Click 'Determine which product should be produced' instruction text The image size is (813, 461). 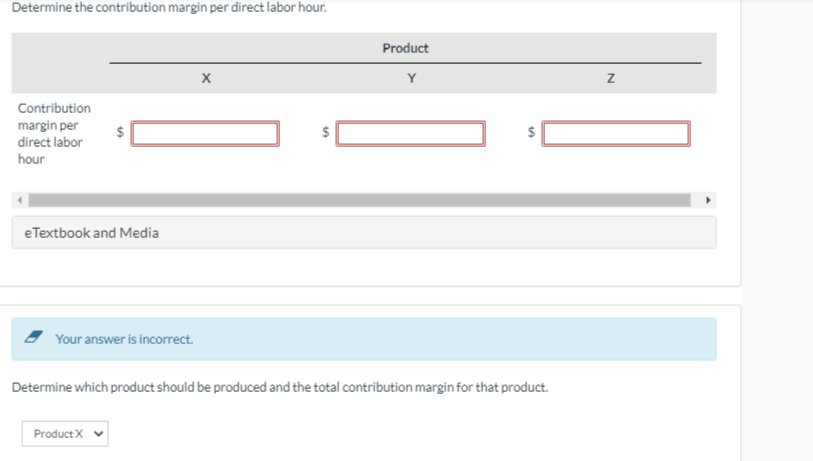[280, 387]
